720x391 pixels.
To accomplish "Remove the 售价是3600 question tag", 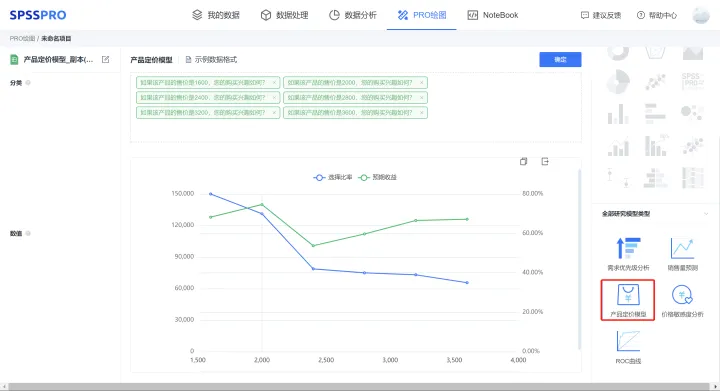I will pos(422,112).
